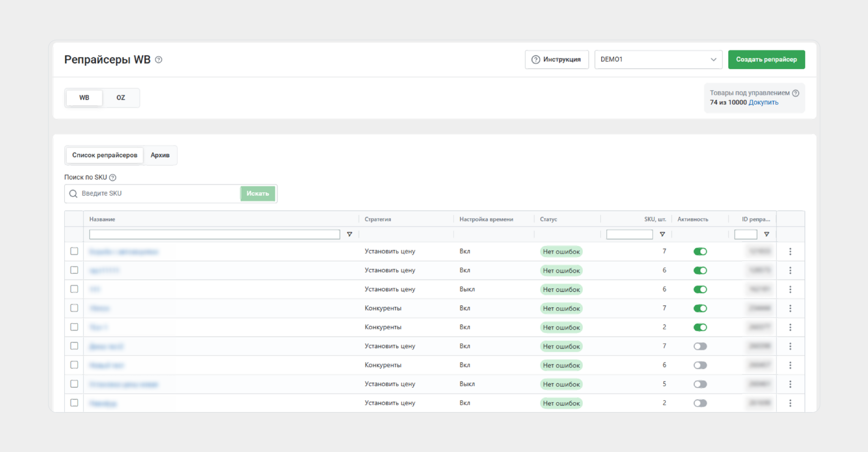Open kebab menu of Установить цену 2 SKU row
868x452 pixels.
coord(790,403)
